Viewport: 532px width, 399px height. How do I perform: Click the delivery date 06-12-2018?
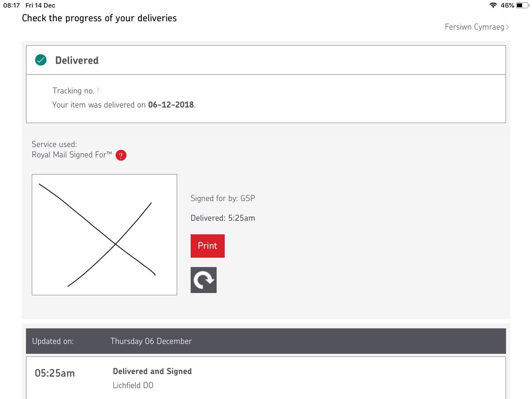(x=171, y=105)
